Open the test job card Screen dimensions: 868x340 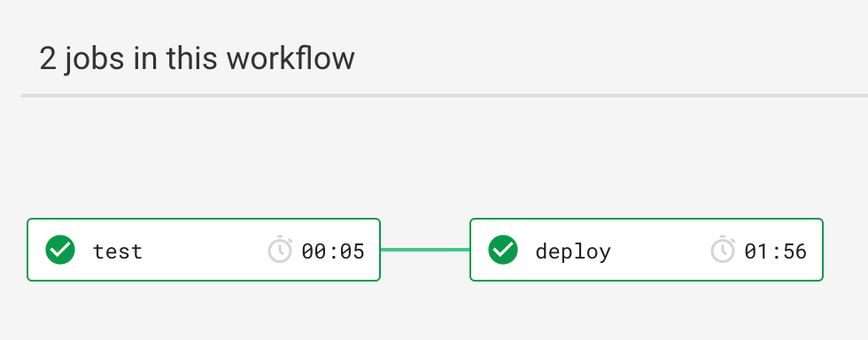click(x=204, y=250)
